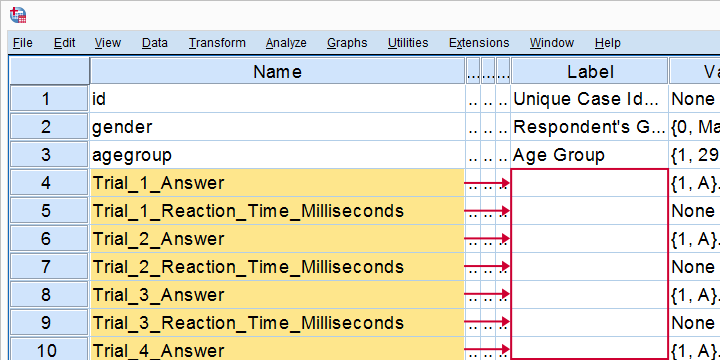
Task: Click Values cell 'None' for Trial_3_Reaction_Time_Milliseconds
Action: tap(695, 323)
